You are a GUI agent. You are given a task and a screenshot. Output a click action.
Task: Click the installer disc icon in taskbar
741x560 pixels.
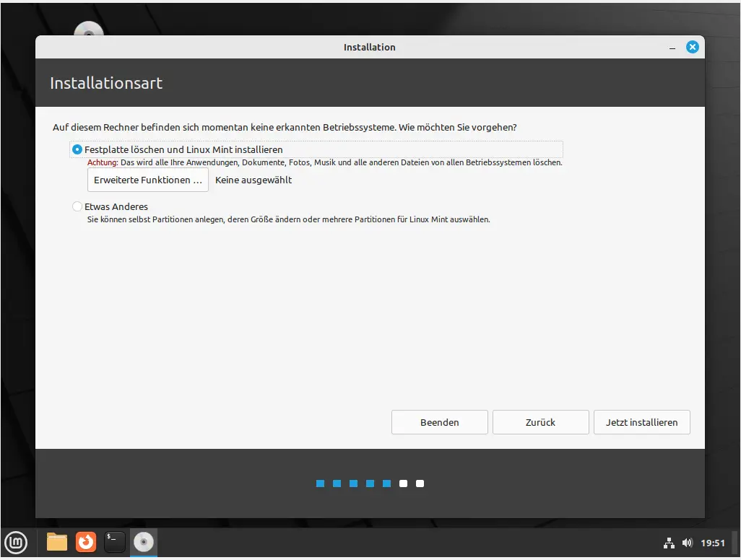point(144,542)
